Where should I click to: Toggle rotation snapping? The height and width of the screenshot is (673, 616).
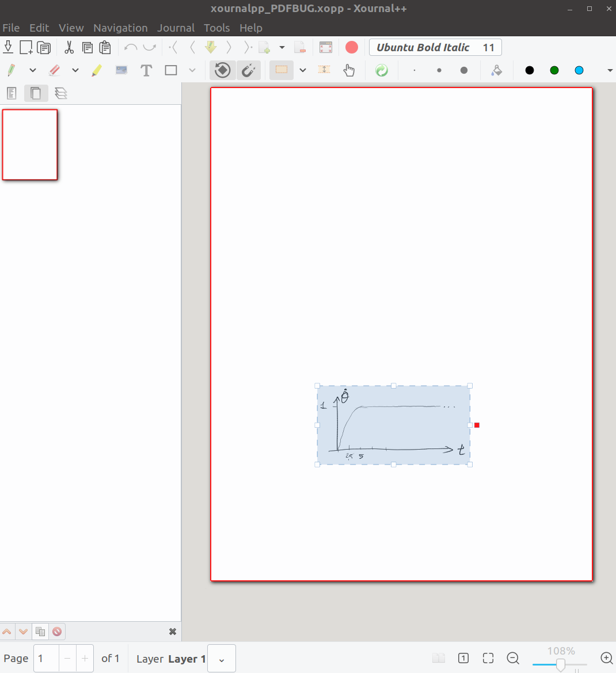coord(222,70)
